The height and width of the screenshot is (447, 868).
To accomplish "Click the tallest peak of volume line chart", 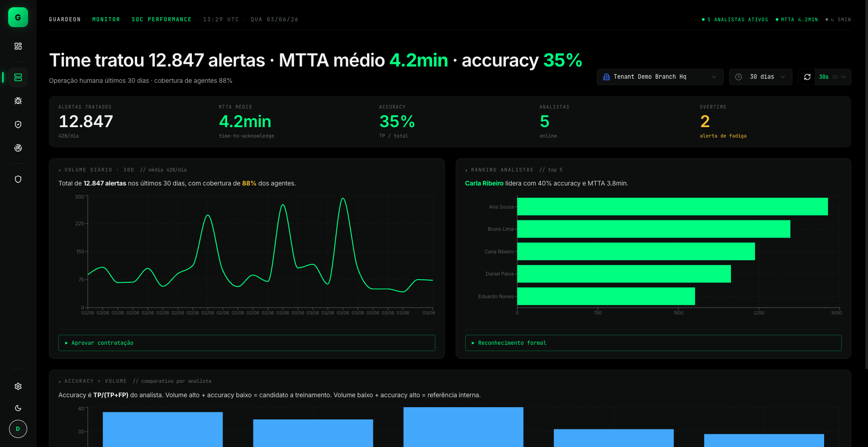I will pyautogui.click(x=343, y=199).
